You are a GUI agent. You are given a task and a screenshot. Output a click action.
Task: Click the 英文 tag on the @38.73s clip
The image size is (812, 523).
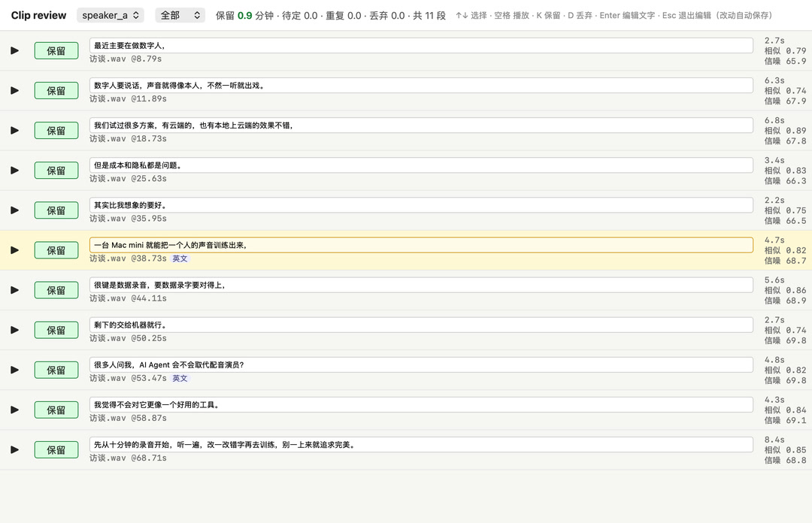coord(180,258)
